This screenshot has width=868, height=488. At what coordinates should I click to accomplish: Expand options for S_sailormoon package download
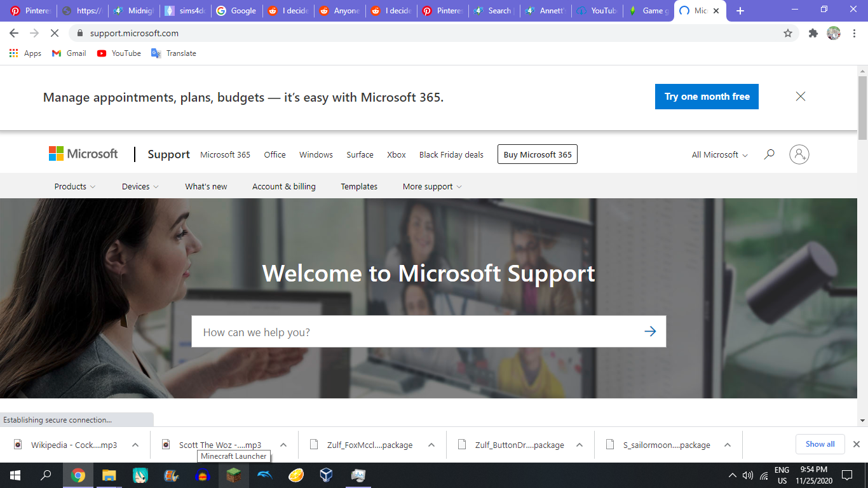pos(728,445)
